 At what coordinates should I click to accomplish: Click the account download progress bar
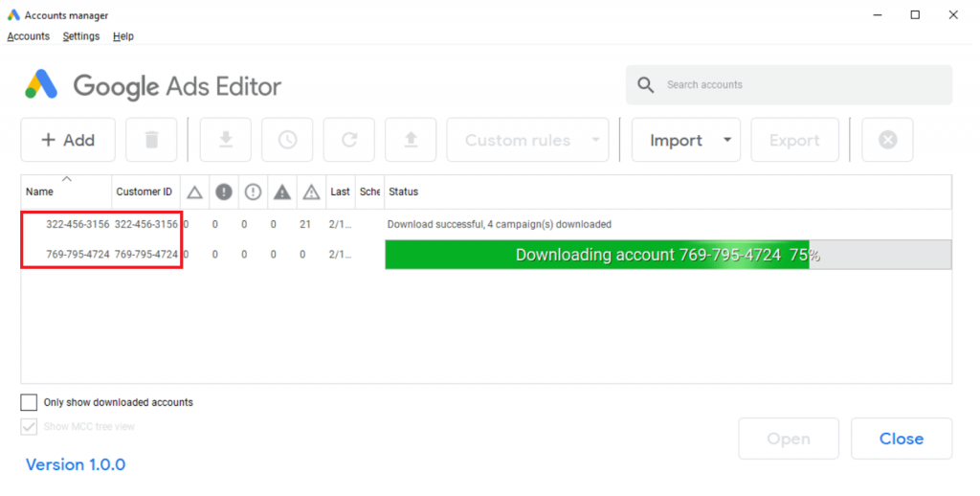[x=667, y=255]
